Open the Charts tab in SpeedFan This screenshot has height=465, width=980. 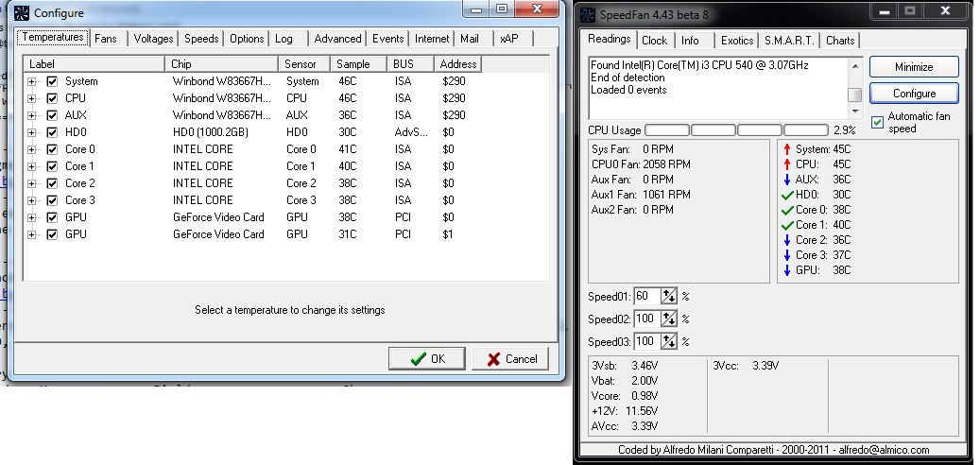coord(840,41)
